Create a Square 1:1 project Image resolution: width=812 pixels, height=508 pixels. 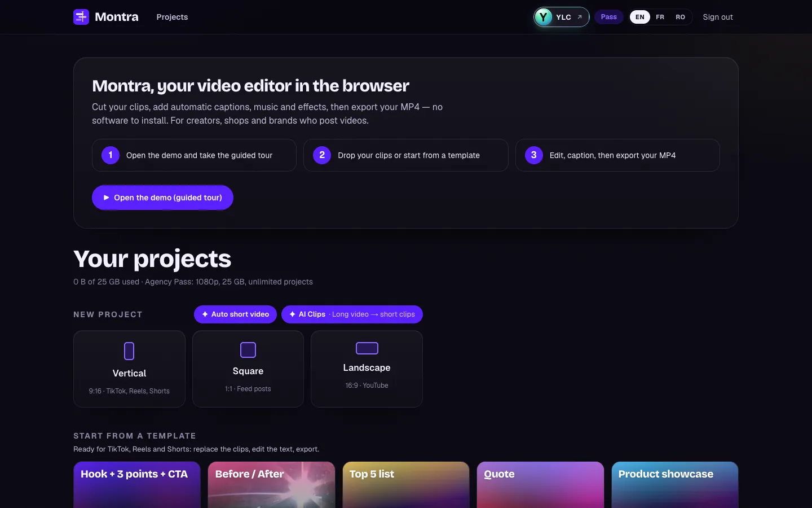click(248, 369)
